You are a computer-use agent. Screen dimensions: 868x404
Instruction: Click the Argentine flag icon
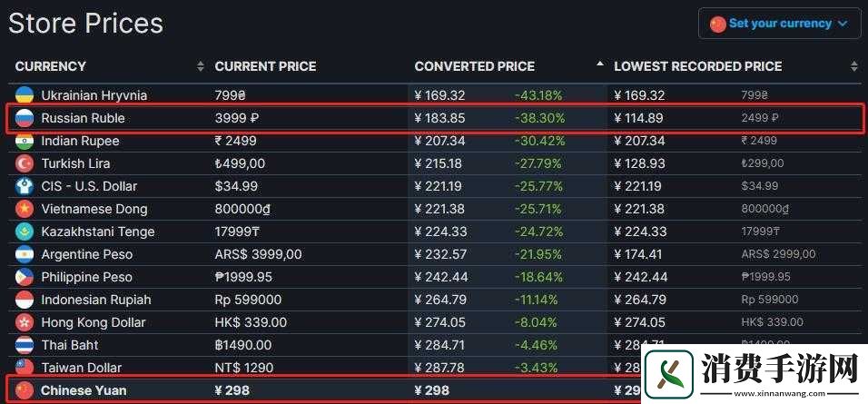pyautogui.click(x=25, y=254)
